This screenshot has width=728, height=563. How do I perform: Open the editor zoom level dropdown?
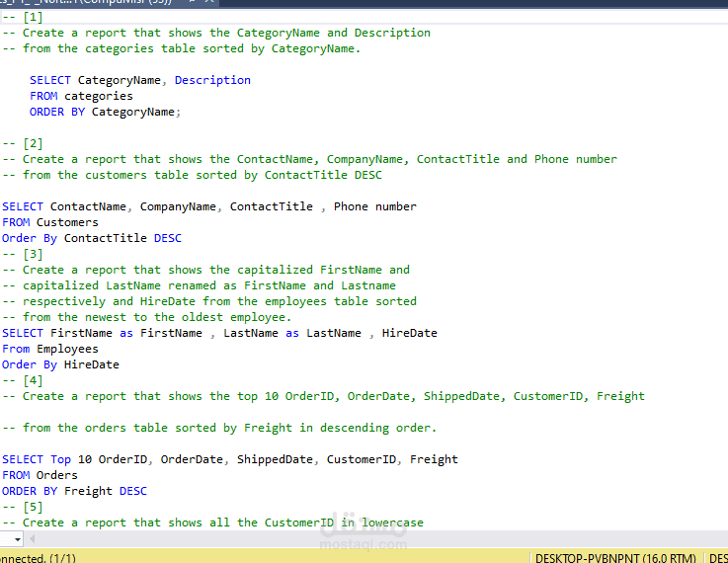pyautogui.click(x=17, y=539)
